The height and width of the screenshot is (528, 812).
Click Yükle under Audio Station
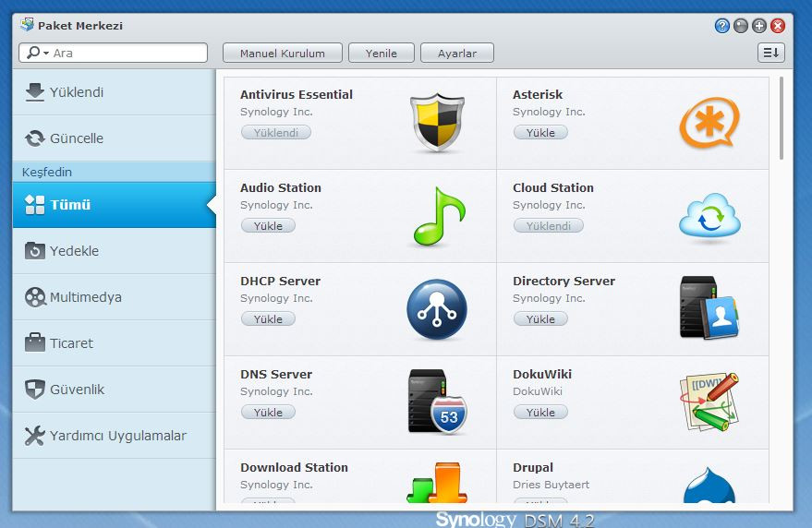coord(268,225)
